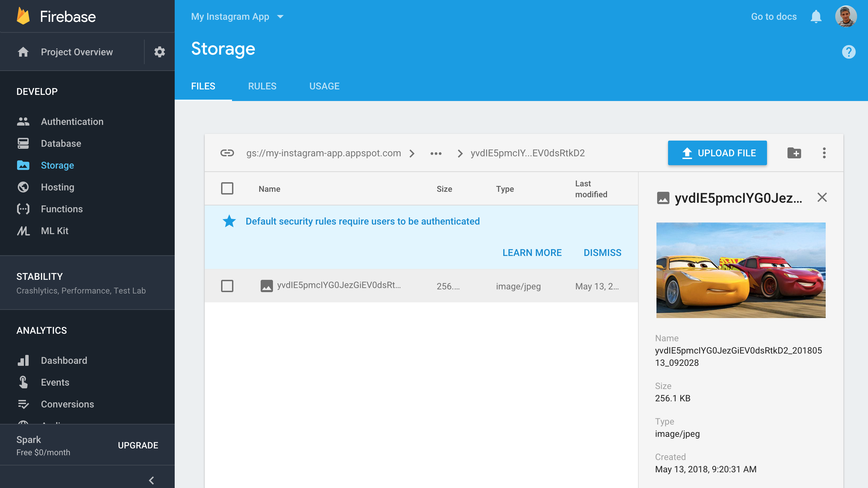Expand the My Instagram App project dropdown
The image size is (868, 488).
click(237, 16)
